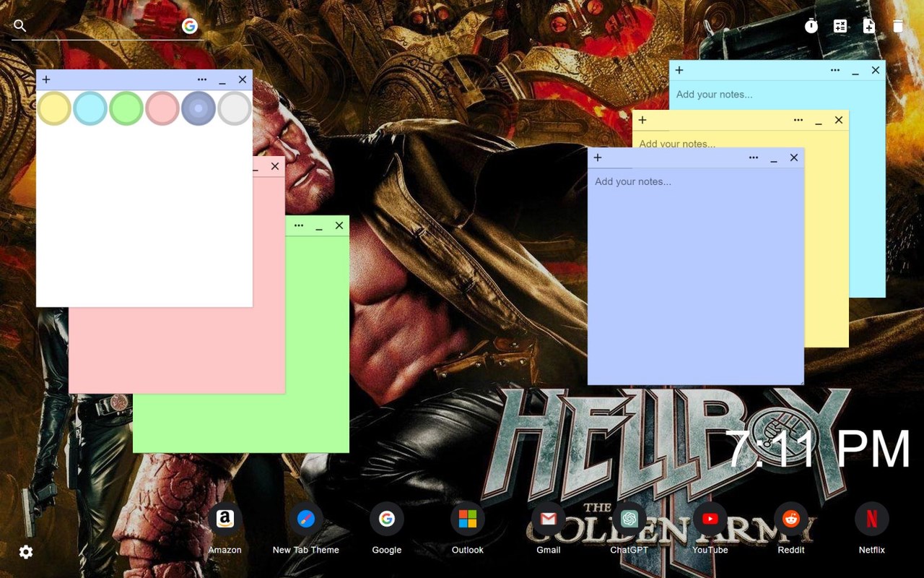Pick the gray color swatch
This screenshot has width=924, height=578.
pyautogui.click(x=235, y=108)
